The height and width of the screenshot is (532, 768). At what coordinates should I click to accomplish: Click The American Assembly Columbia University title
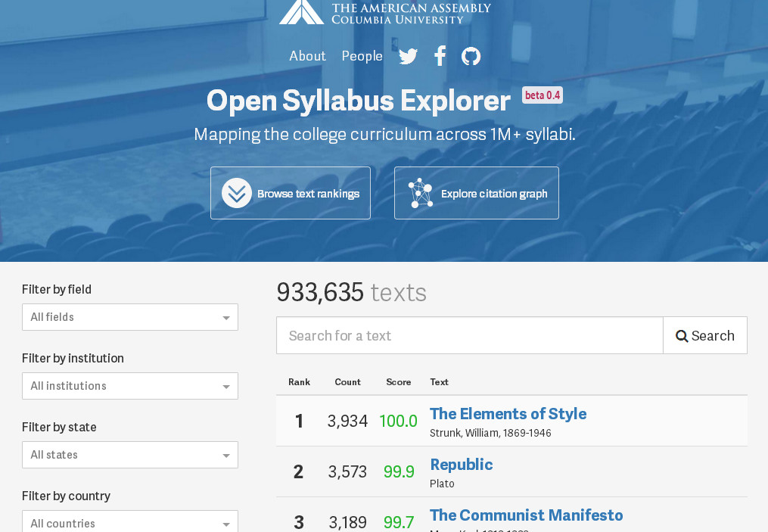click(x=411, y=13)
